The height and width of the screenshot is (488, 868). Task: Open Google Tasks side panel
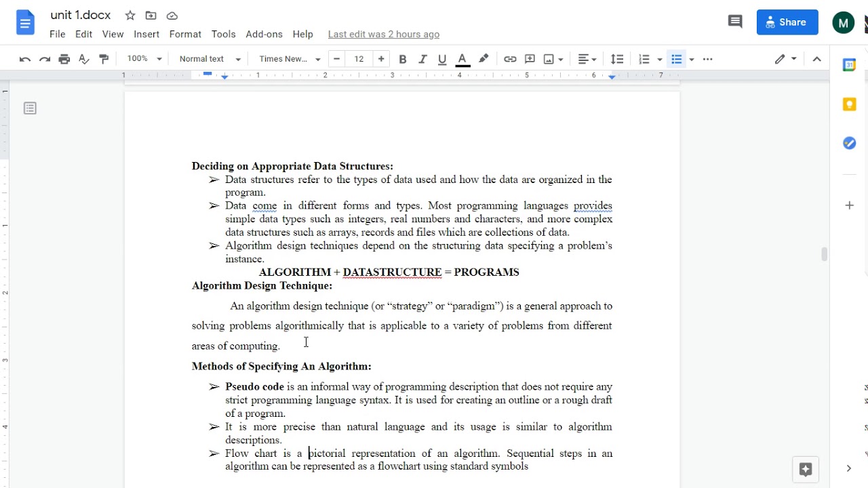click(x=849, y=143)
